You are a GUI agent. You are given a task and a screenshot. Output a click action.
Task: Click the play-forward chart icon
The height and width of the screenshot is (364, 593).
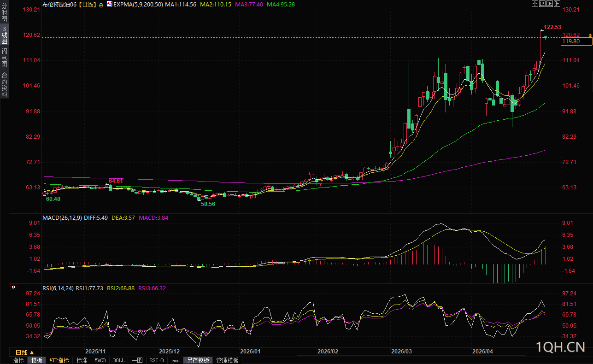[x=550, y=4]
